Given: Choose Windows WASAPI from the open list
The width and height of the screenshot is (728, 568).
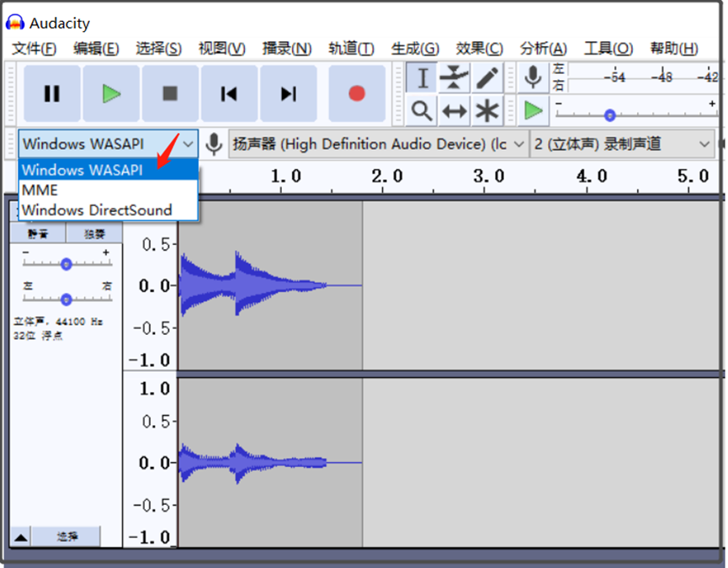Looking at the screenshot, I should 109,170.
